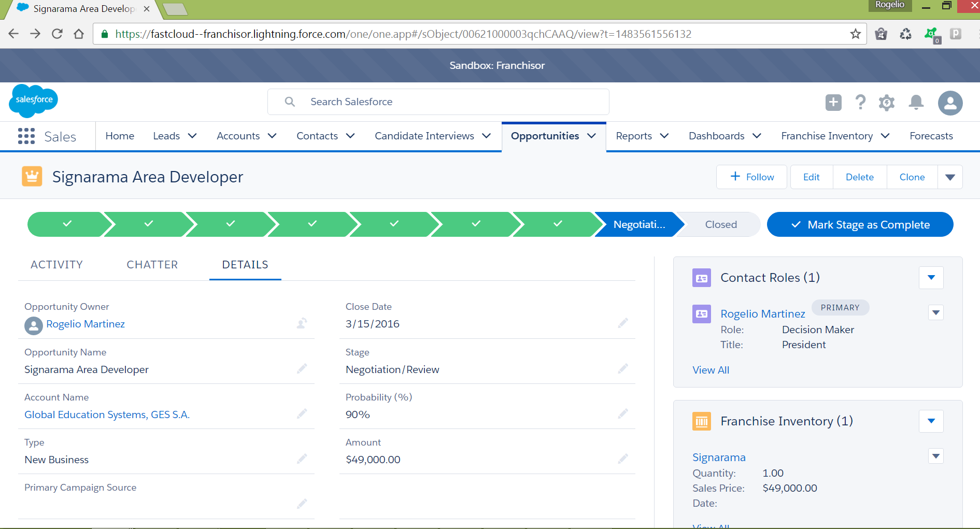Edit Close Date pencil icon
Viewport: 980px width, 529px height.
tap(623, 323)
